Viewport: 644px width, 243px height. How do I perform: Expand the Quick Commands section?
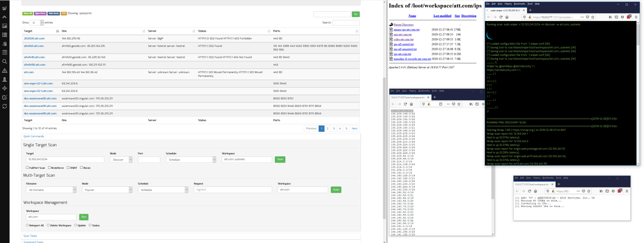tap(33, 136)
